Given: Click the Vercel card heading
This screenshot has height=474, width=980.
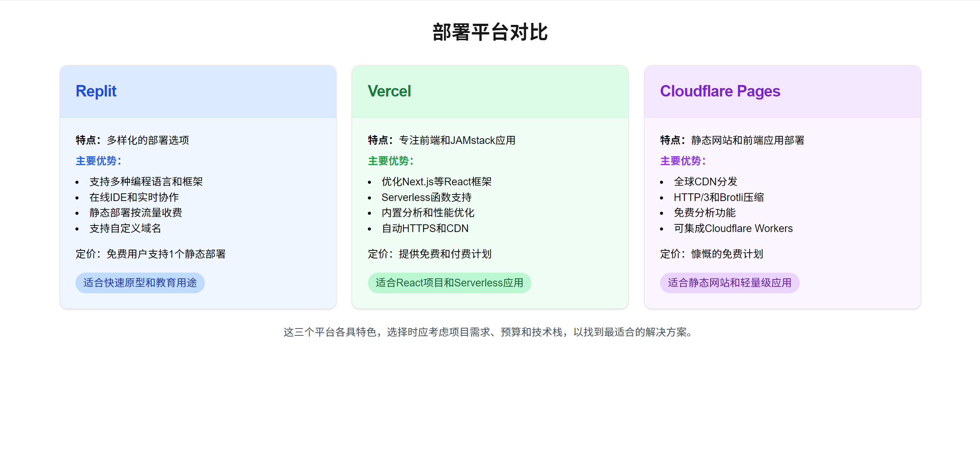Looking at the screenshot, I should tap(389, 91).
